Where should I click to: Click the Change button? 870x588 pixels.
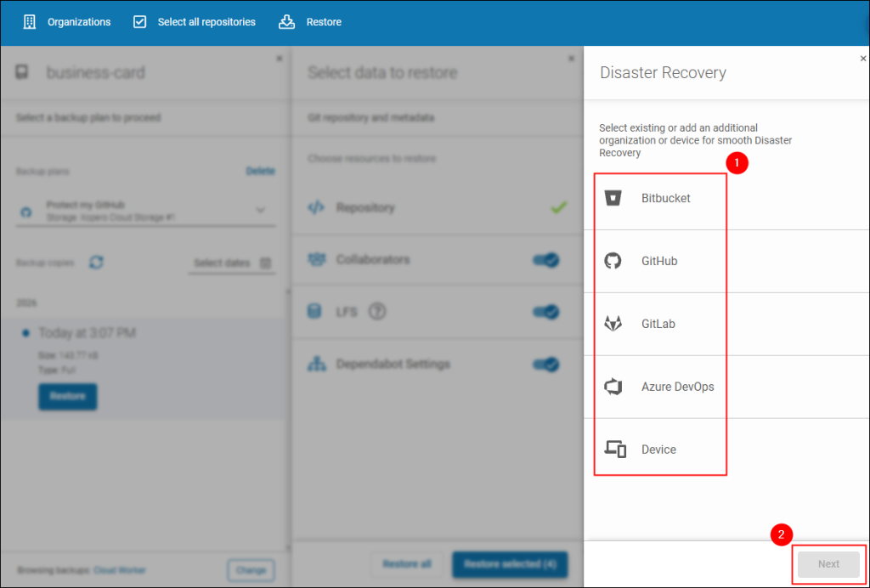pos(251,570)
